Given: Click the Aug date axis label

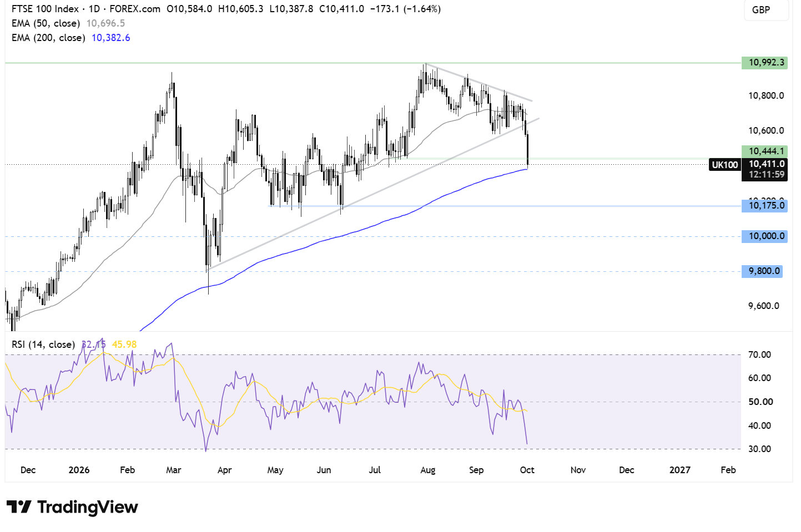Looking at the screenshot, I should (x=427, y=470).
